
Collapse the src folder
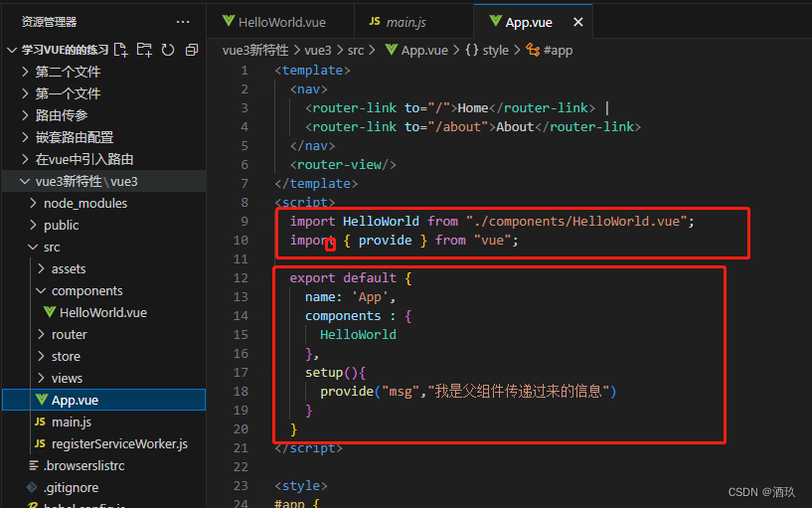tap(33, 247)
